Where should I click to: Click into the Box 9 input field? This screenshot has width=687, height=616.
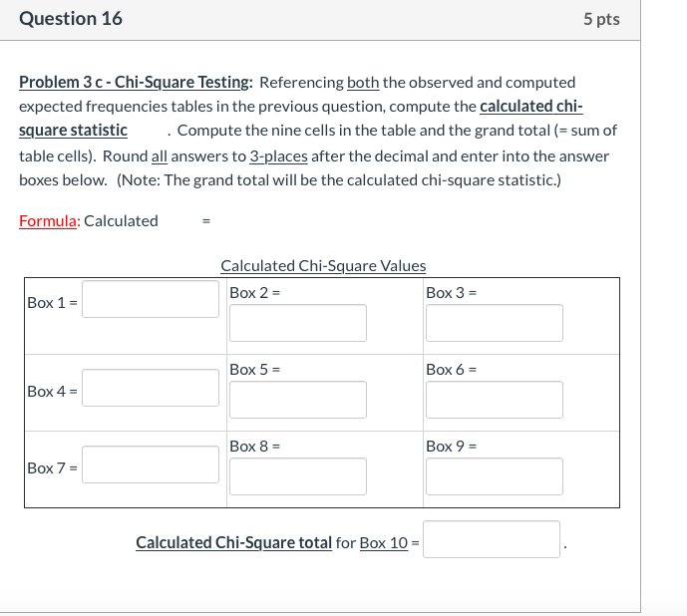(494, 476)
